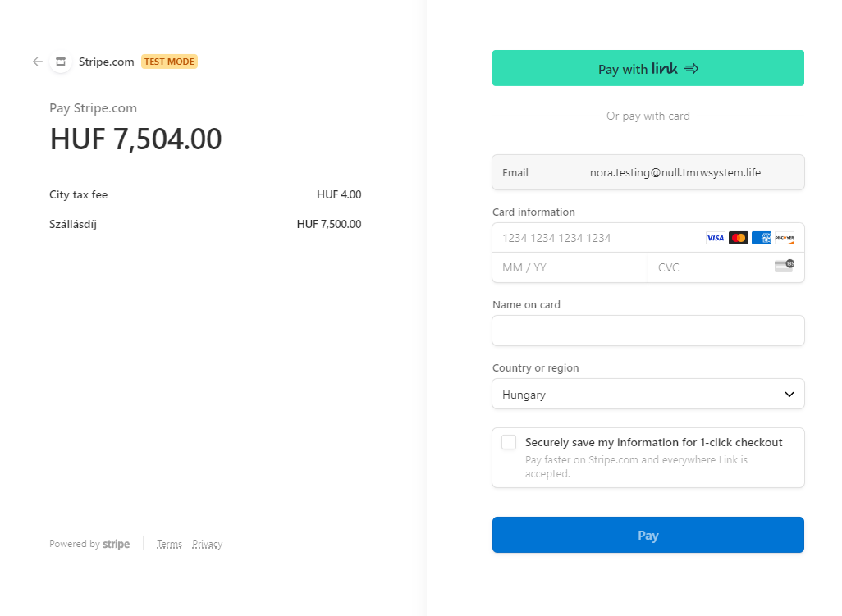This screenshot has height=616, width=842.
Task: Click the Stripe.com merchant store icon
Action: click(60, 62)
